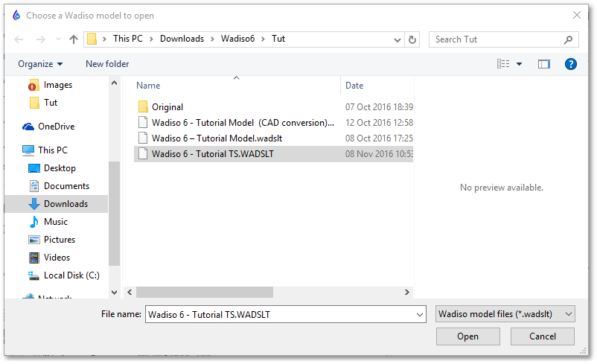Refresh the Tut folder listing

(412, 39)
